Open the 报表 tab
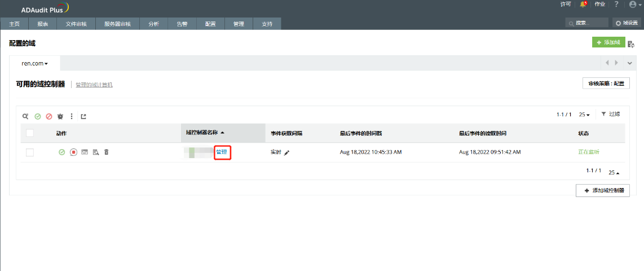The height and width of the screenshot is (271, 644). [43, 24]
